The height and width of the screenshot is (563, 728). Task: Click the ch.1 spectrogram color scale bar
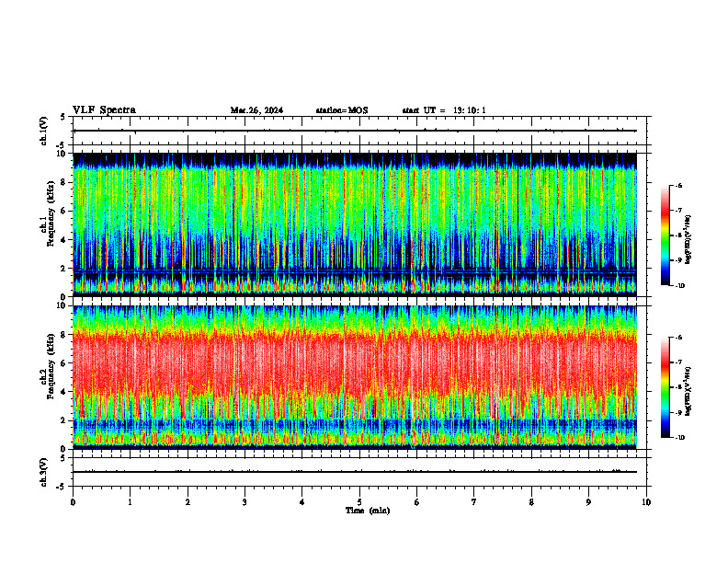tap(665, 236)
